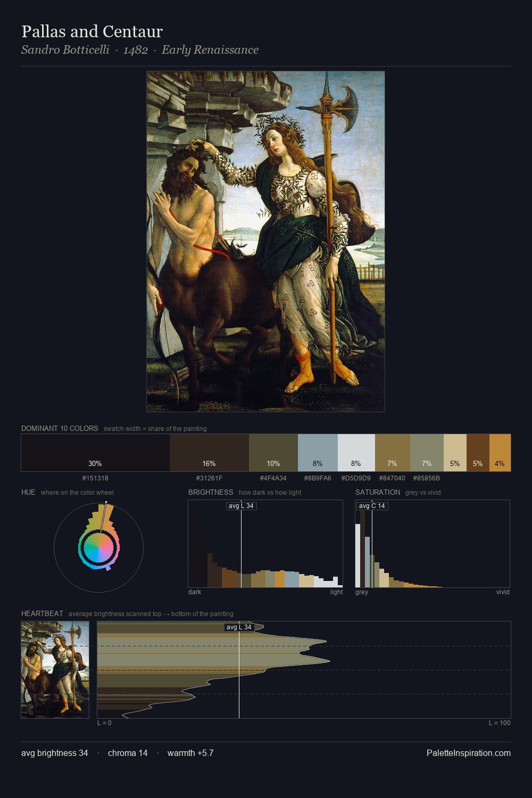The height and width of the screenshot is (798, 532).
Task: Click the "Sandro Botticelli" artist name
Action: 65,50
